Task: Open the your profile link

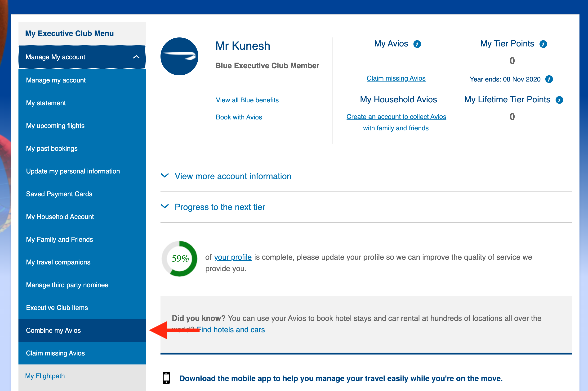Action: coord(233,257)
